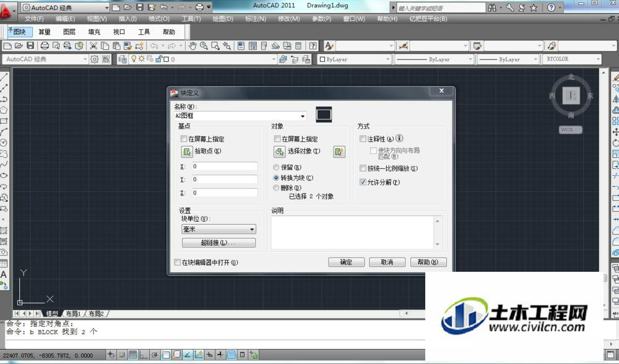Image resolution: width=619 pixels, height=364 pixels.
Task: Click the New file icon in standard toolbar
Action: [x=7, y=46]
